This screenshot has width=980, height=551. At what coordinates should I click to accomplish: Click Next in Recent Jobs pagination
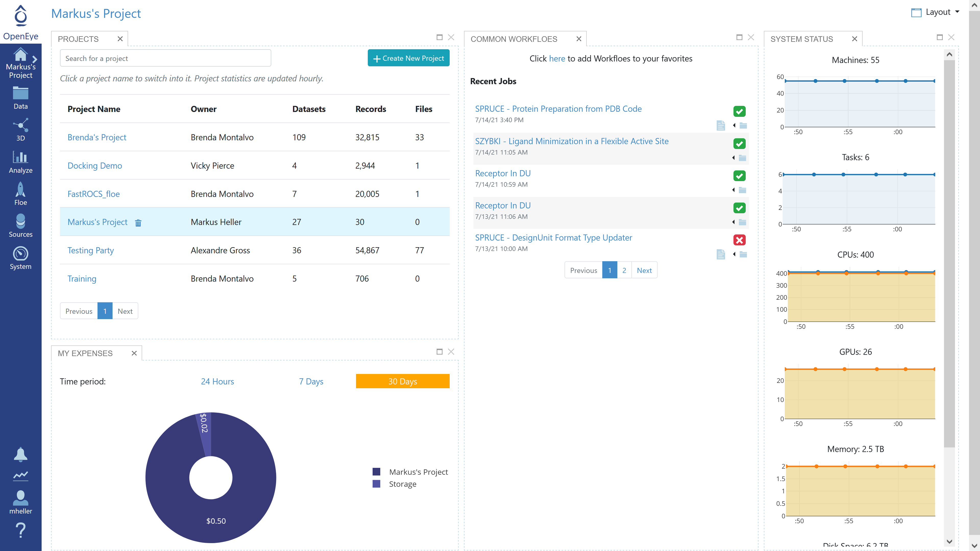pyautogui.click(x=644, y=270)
